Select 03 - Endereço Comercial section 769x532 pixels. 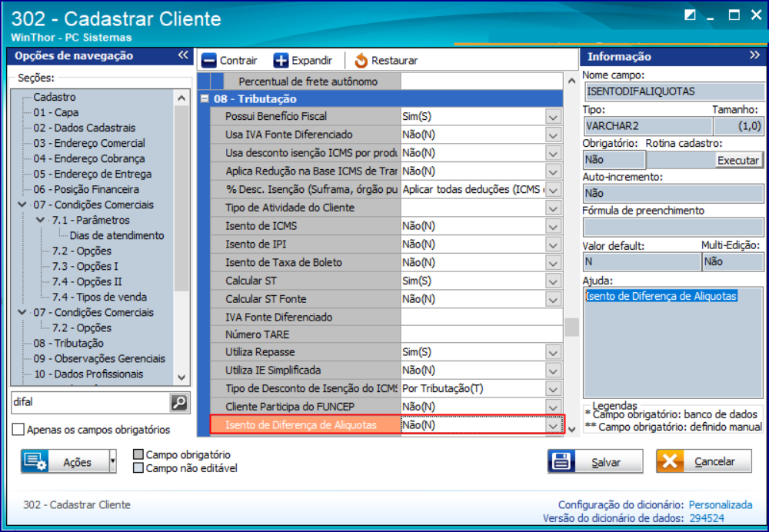click(x=89, y=143)
